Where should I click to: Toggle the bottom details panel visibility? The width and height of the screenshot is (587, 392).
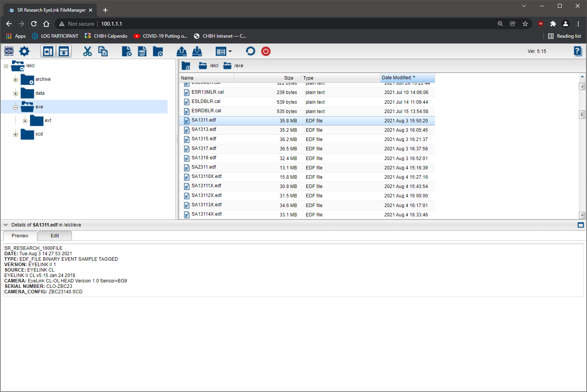click(64, 51)
